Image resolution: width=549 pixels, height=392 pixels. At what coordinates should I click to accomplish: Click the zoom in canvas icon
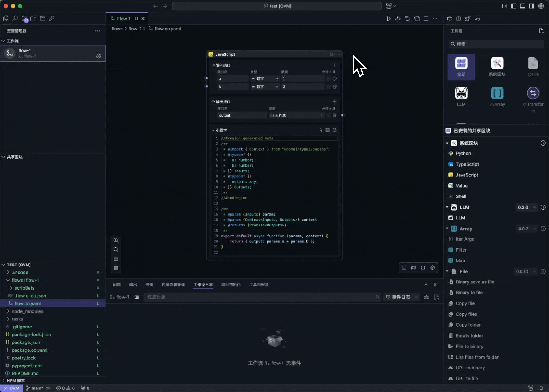pyautogui.click(x=116, y=240)
